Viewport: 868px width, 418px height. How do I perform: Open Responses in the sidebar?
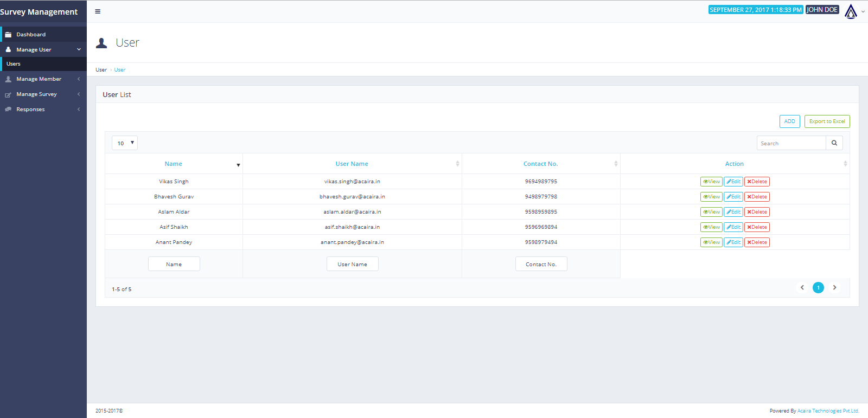click(31, 110)
